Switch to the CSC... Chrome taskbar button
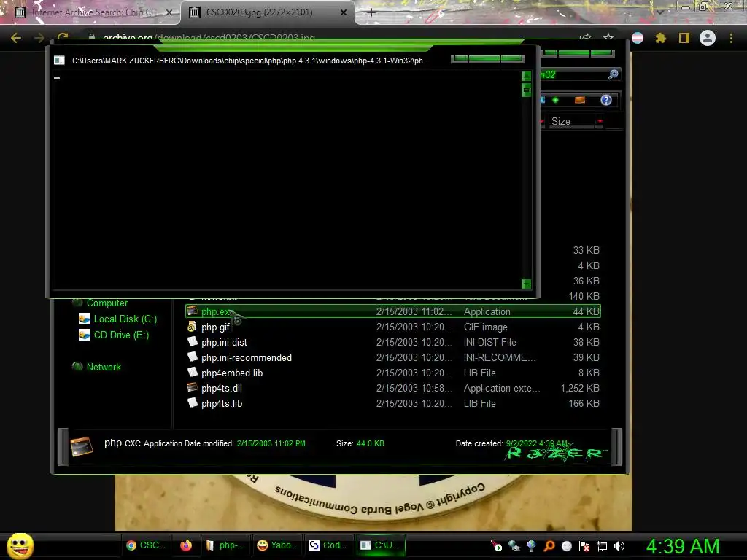Screen dimensions: 747x560 click(146, 545)
